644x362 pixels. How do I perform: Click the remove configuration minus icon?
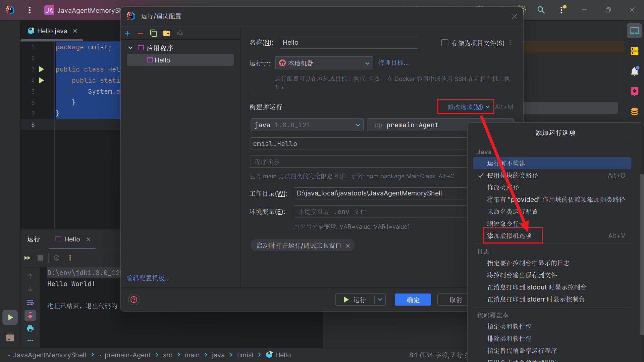pyautogui.click(x=141, y=33)
